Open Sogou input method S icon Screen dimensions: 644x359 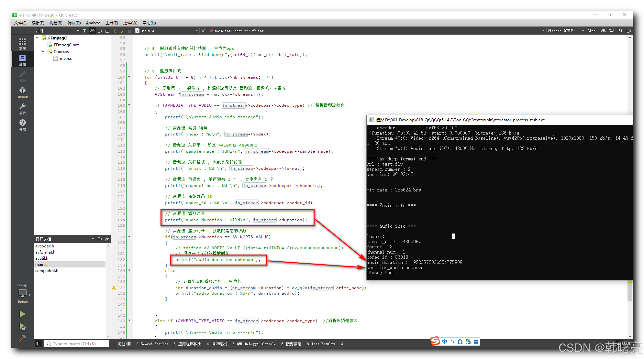tap(435, 341)
